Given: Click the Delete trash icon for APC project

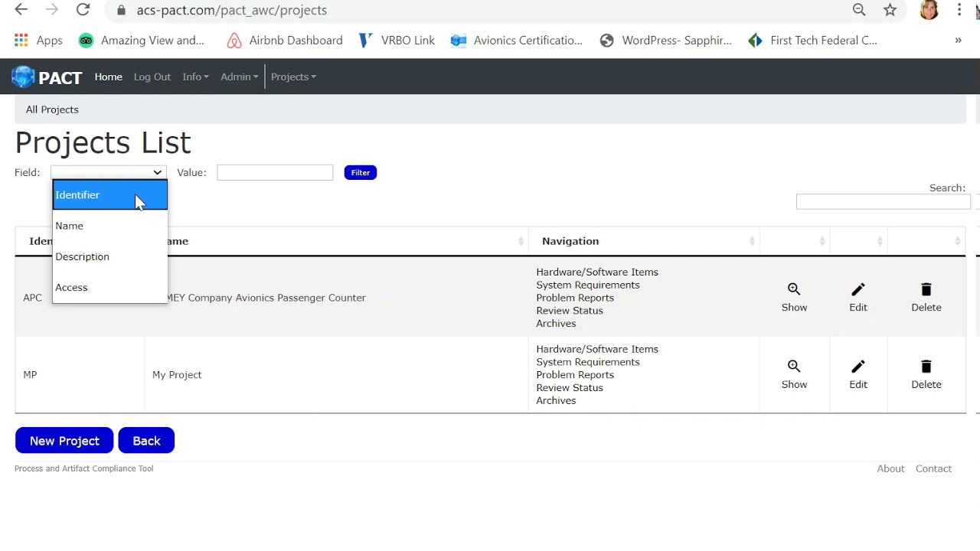Looking at the screenshot, I should tap(926, 289).
